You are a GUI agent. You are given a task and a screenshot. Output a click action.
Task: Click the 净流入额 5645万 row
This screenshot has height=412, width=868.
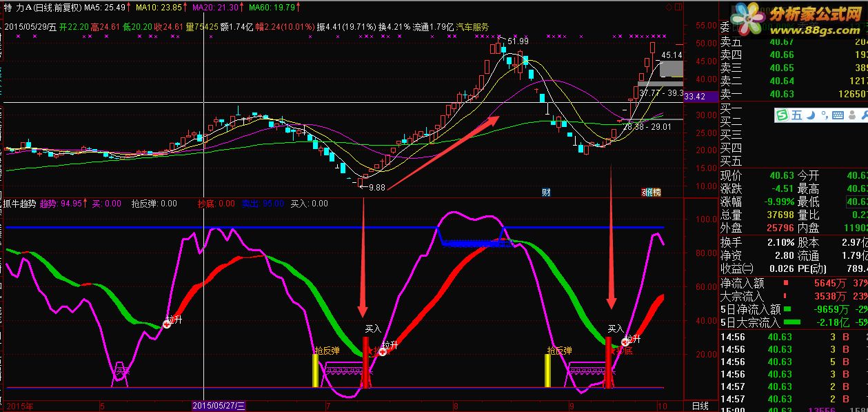tap(794, 283)
